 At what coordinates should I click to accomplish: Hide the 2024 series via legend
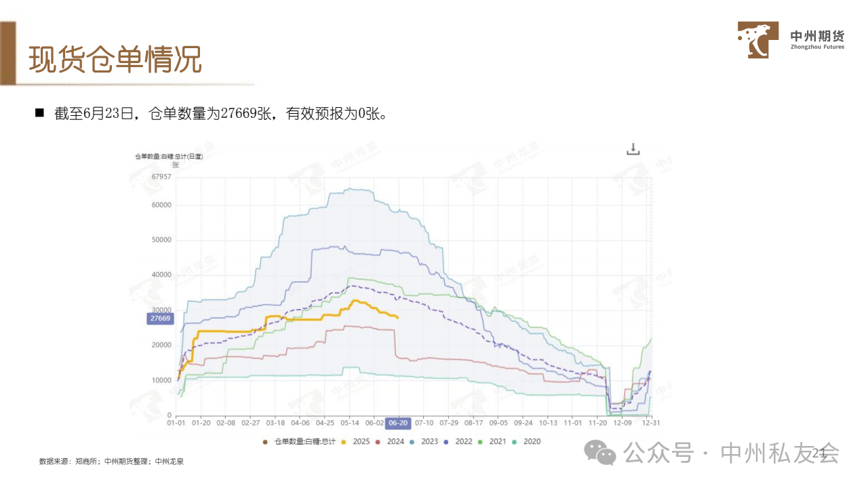point(390,441)
